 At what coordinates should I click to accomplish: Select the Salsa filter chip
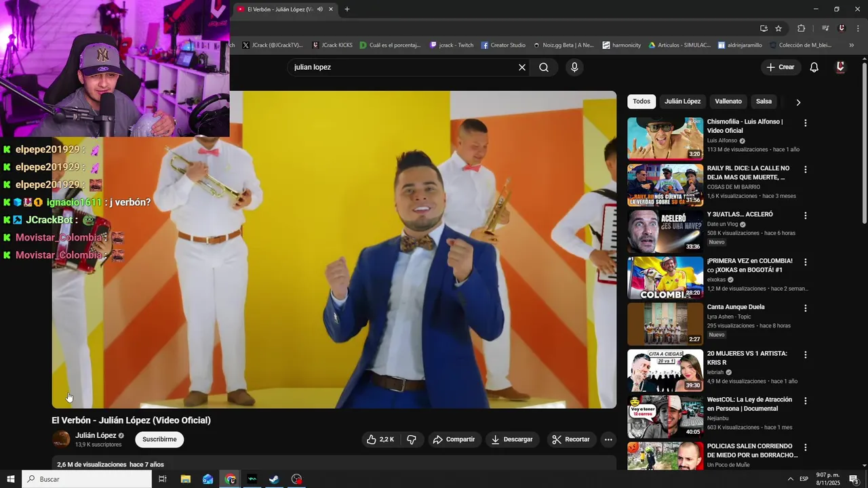764,102
